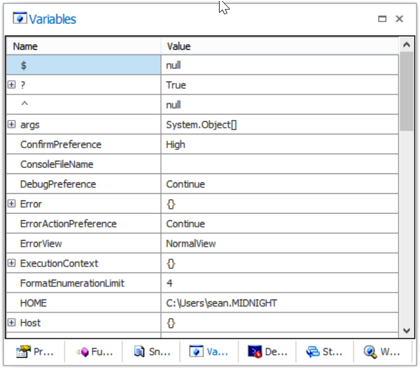Open the De... debug tab icon
The width and height of the screenshot is (420, 369).
[255, 352]
